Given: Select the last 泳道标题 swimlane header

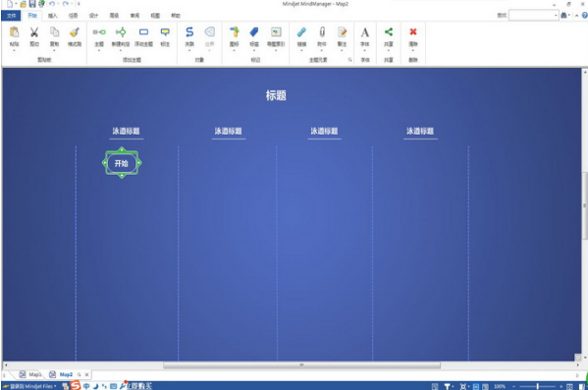Looking at the screenshot, I should [420, 131].
